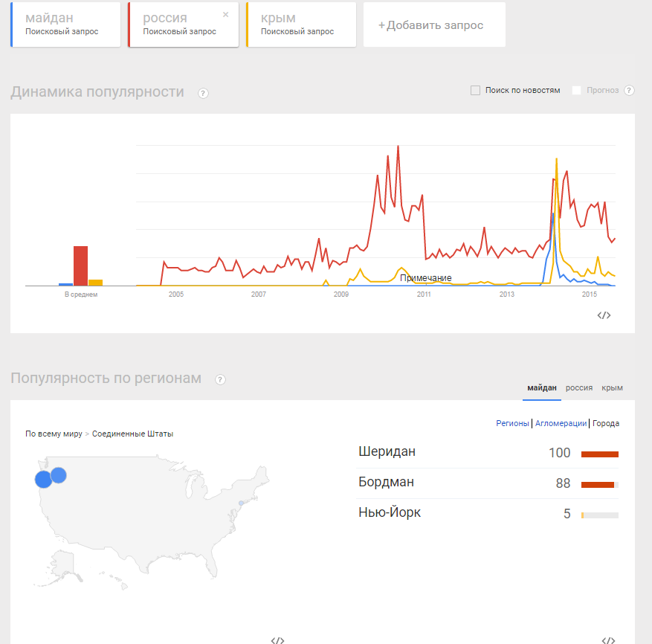
Task: Open embed code icon below city list
Action: click(x=607, y=640)
